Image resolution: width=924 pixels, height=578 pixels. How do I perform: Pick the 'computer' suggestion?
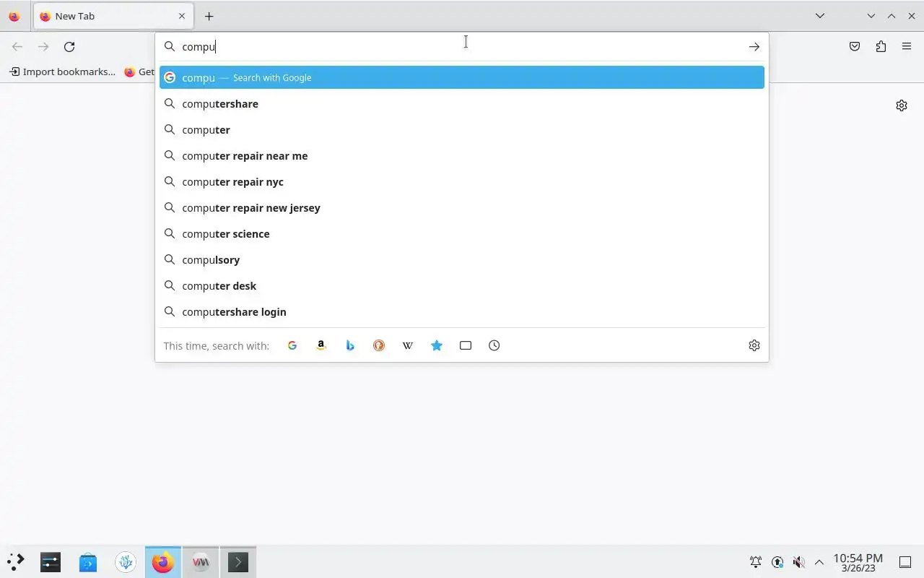point(462,130)
